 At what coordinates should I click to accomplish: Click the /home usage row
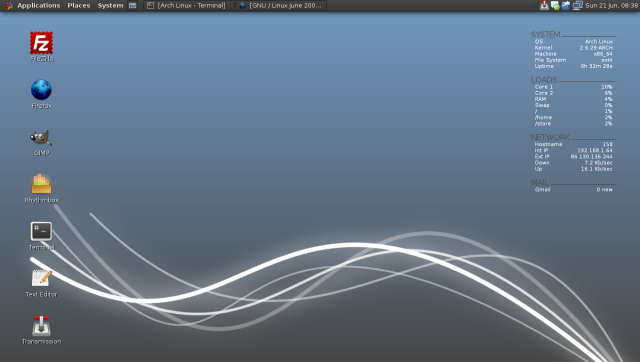point(573,118)
